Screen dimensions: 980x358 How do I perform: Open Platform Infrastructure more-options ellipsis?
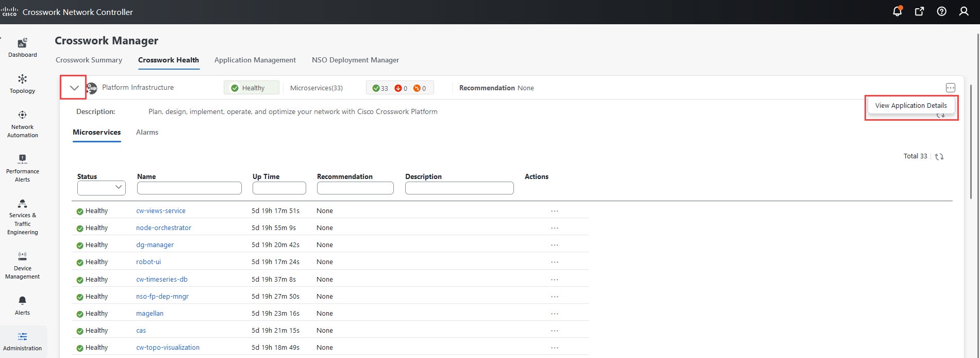pyautogui.click(x=951, y=88)
